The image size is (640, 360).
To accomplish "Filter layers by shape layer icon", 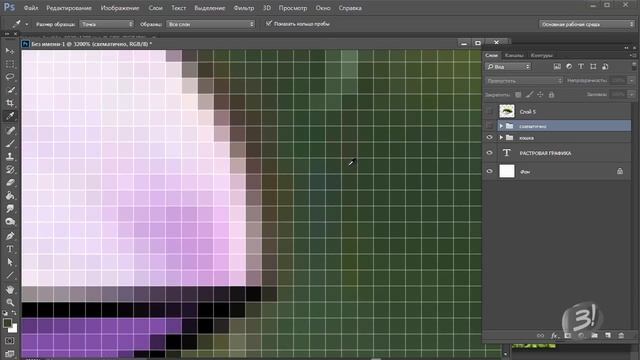I will click(x=593, y=67).
